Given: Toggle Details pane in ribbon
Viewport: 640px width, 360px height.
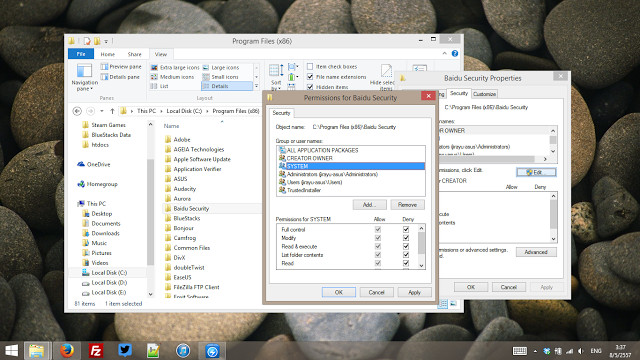Looking at the screenshot, I should coord(120,77).
